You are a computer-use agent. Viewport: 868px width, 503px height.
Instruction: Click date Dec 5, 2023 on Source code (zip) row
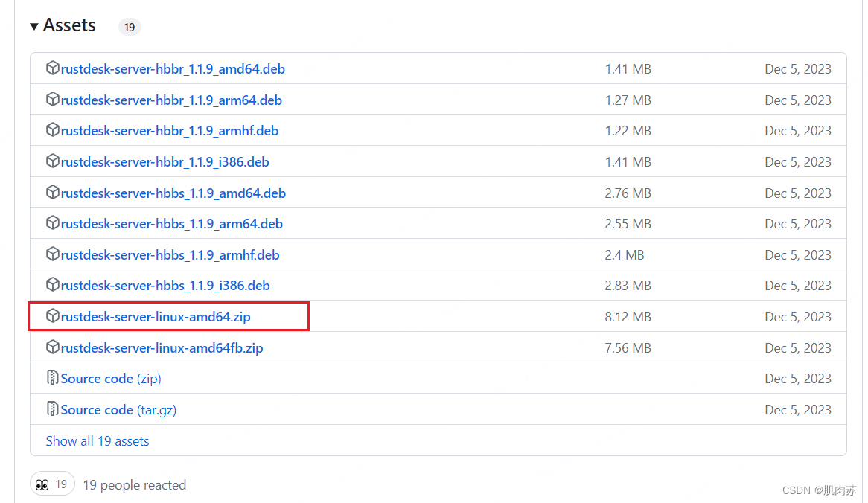(798, 379)
